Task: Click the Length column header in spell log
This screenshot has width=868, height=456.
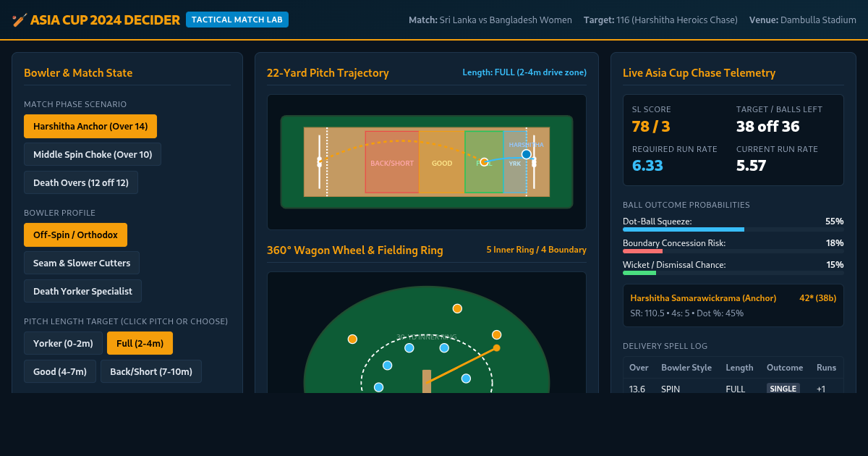Action: pyautogui.click(x=739, y=368)
